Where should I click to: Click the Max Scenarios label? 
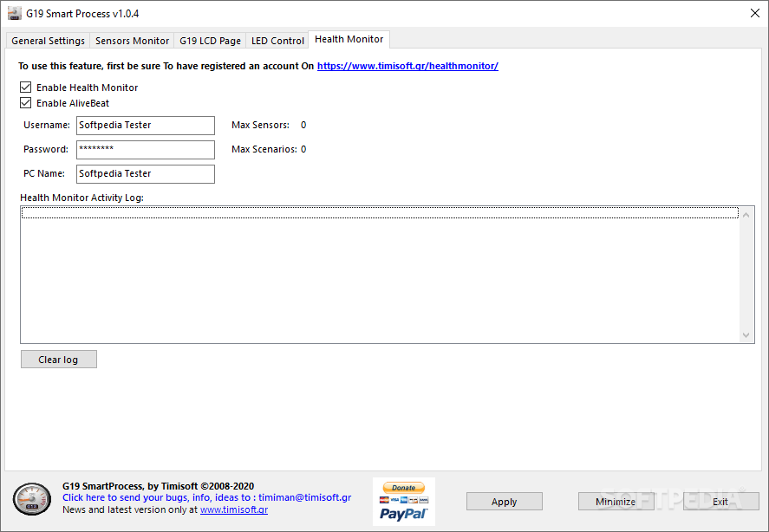[264, 149]
